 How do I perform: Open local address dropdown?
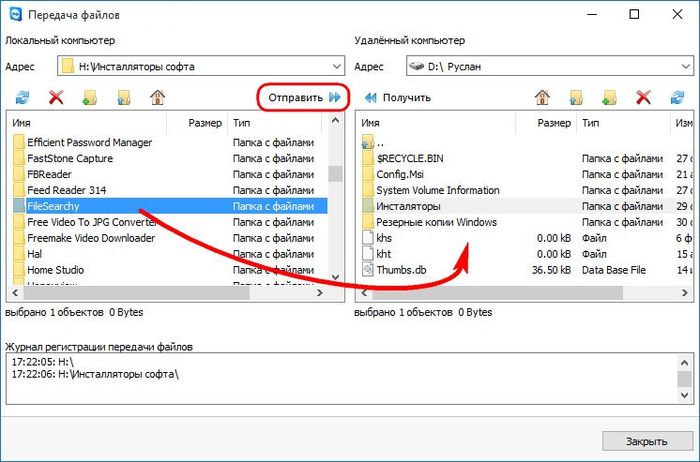click(x=336, y=67)
